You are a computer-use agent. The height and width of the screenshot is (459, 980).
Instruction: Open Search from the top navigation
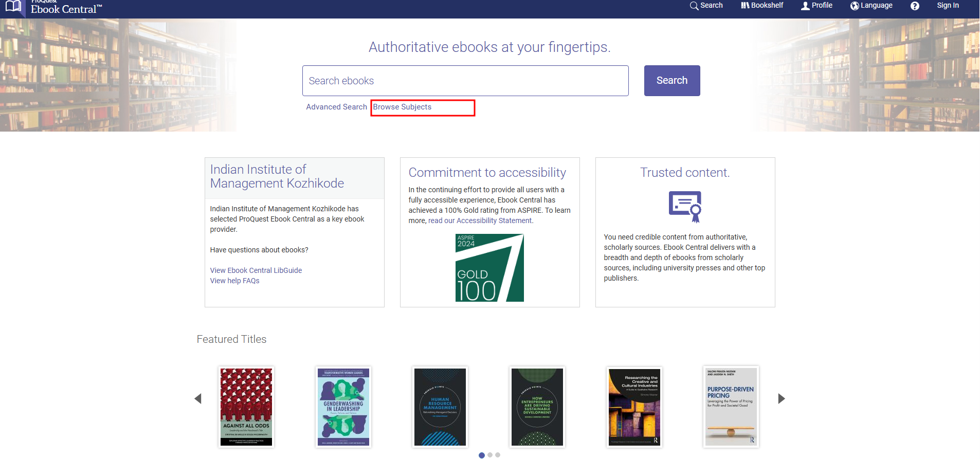click(706, 6)
